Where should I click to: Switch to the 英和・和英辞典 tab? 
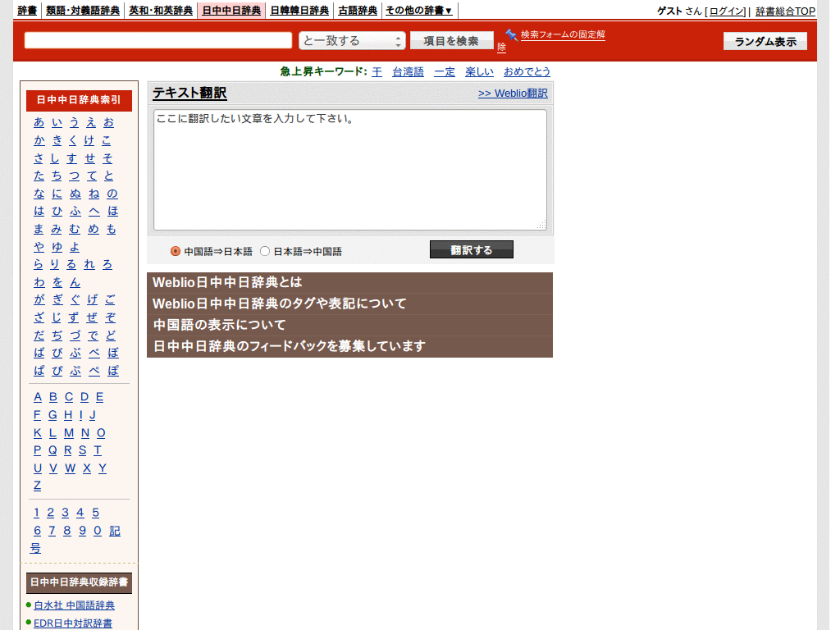click(161, 11)
